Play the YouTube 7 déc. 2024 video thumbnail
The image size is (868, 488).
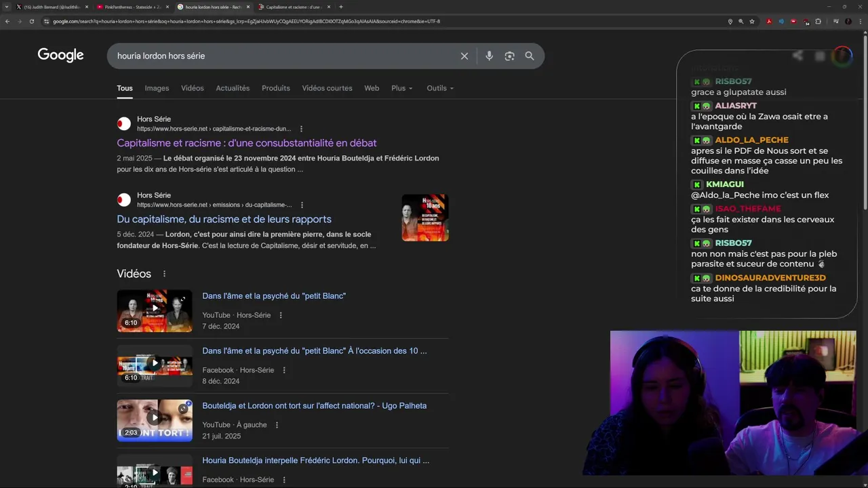pyautogui.click(x=155, y=311)
